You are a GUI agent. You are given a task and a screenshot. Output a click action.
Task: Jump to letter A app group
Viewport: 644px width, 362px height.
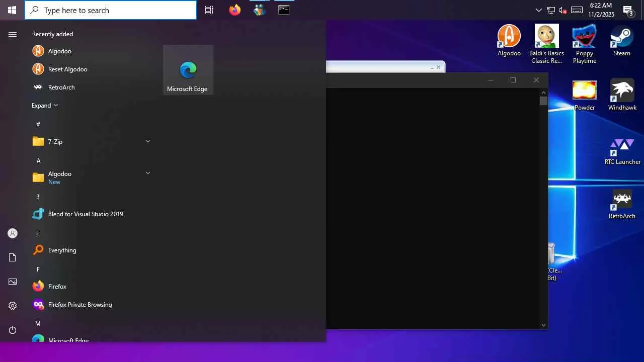[x=38, y=161]
